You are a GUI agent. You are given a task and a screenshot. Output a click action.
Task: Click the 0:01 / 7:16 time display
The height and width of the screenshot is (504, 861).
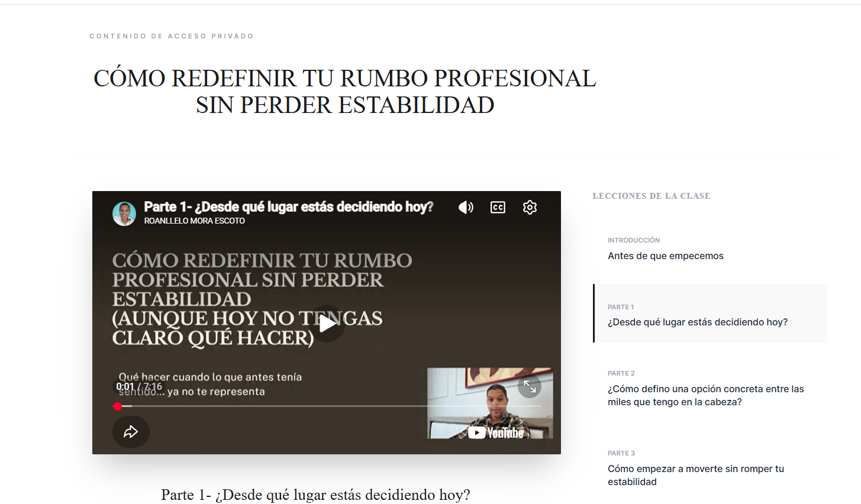139,387
